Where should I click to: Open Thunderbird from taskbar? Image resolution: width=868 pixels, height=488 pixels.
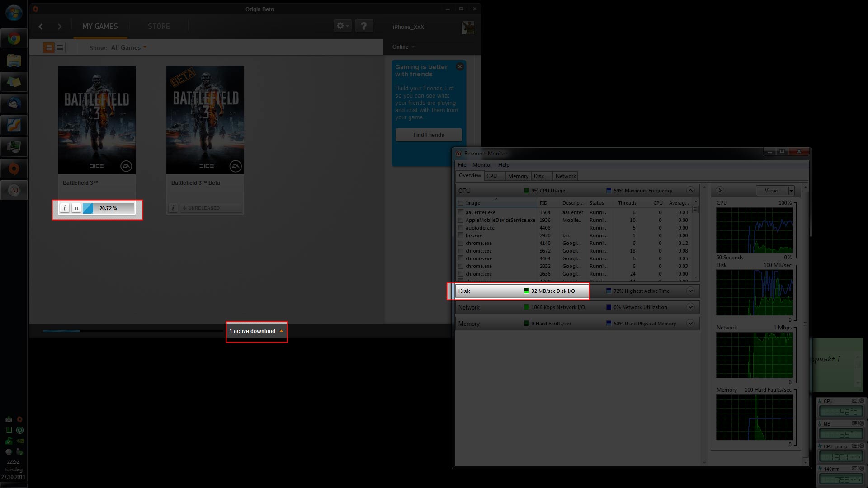(x=14, y=104)
